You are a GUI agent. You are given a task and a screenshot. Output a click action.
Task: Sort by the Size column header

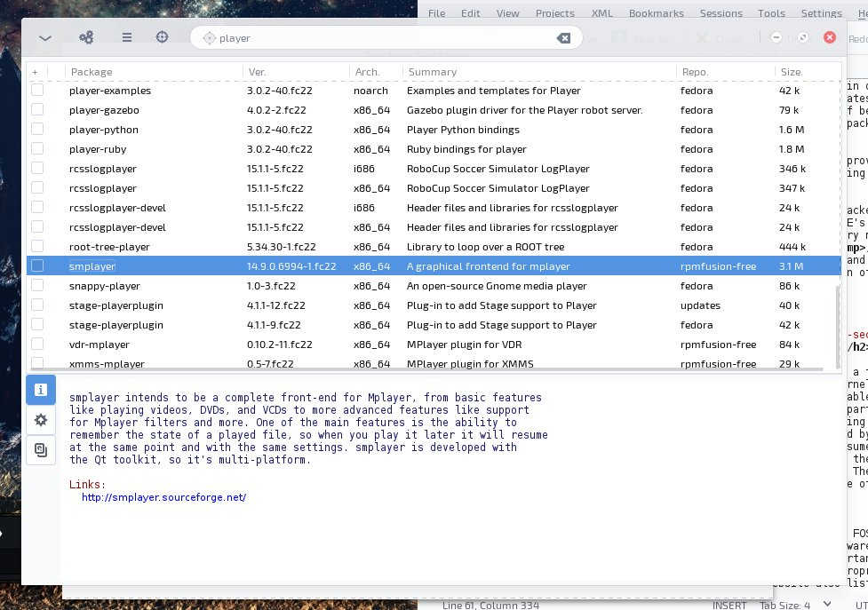click(791, 72)
